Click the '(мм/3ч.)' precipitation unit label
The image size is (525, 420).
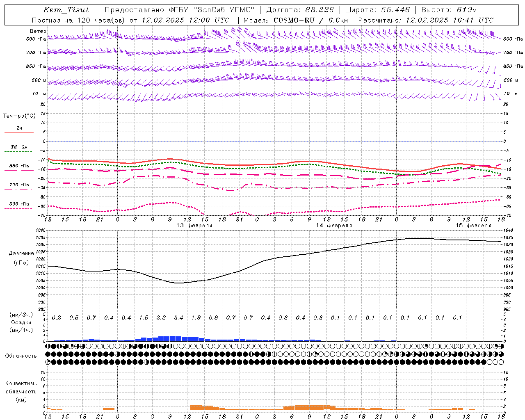pos(21,315)
